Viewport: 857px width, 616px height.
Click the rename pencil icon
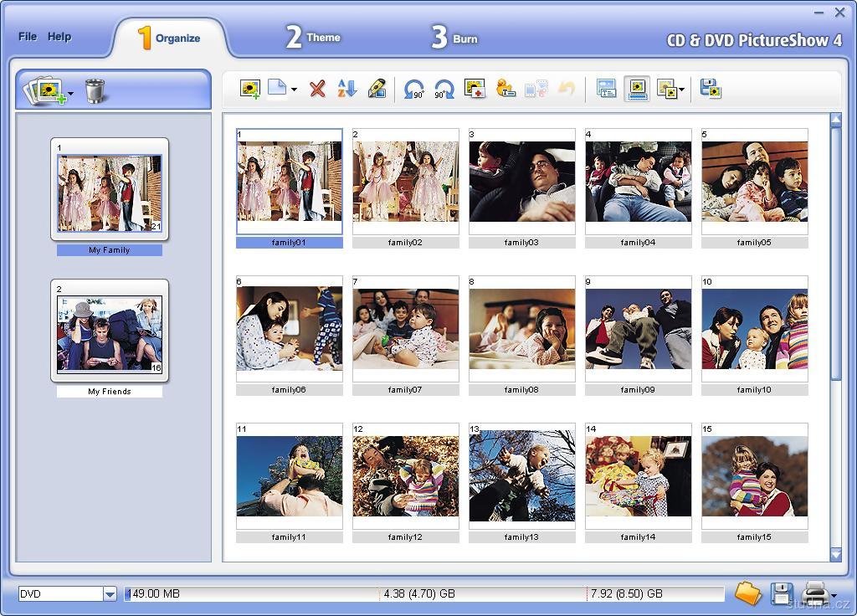point(377,89)
